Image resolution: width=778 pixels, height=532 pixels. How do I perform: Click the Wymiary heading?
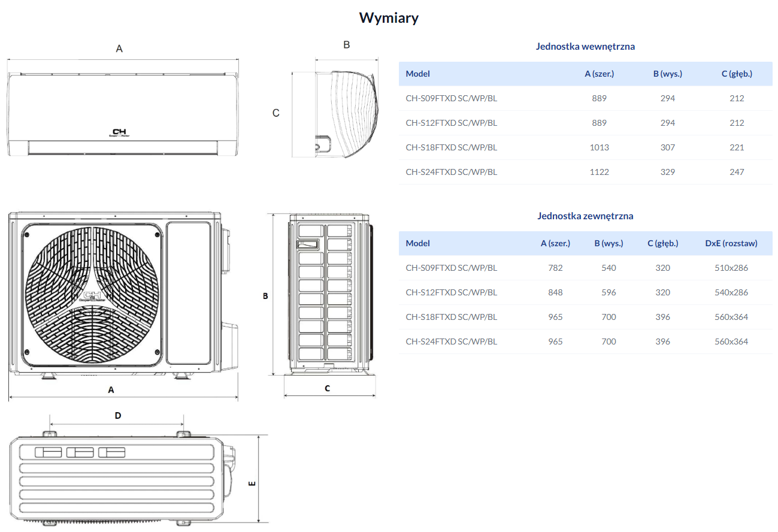(389, 18)
